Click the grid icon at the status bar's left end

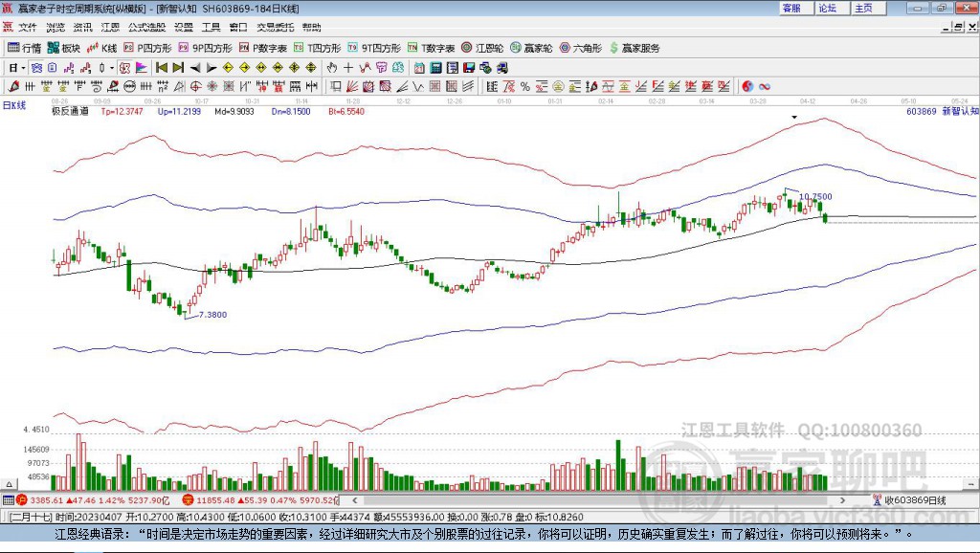[x=8, y=500]
